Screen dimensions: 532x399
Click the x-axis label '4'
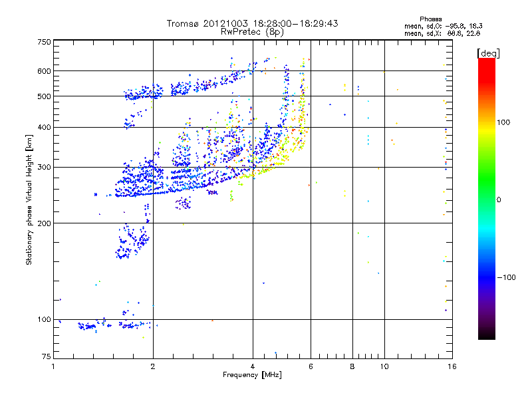pos(253,366)
